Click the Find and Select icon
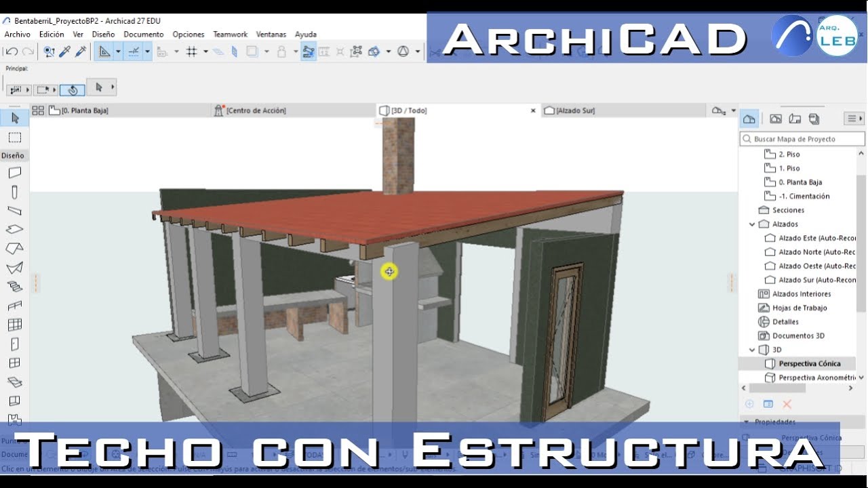 49,52
